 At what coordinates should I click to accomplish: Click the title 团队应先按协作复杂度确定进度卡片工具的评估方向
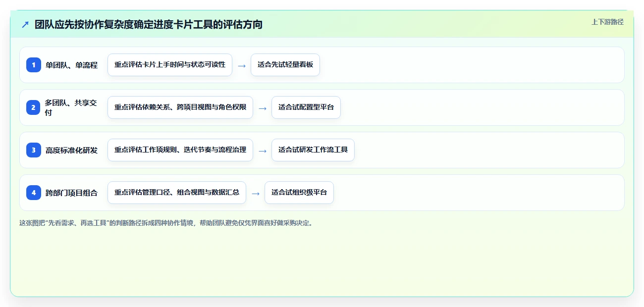[149, 24]
